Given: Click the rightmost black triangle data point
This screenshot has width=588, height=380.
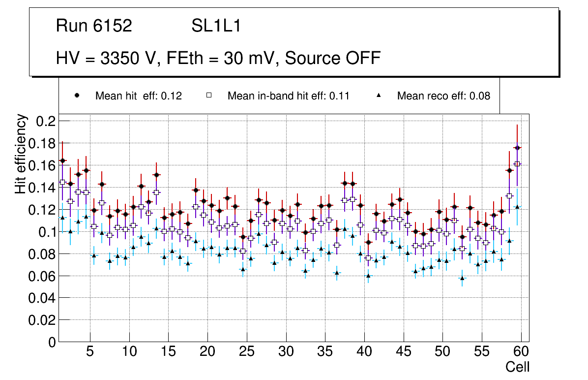Looking at the screenshot, I should point(517,207).
